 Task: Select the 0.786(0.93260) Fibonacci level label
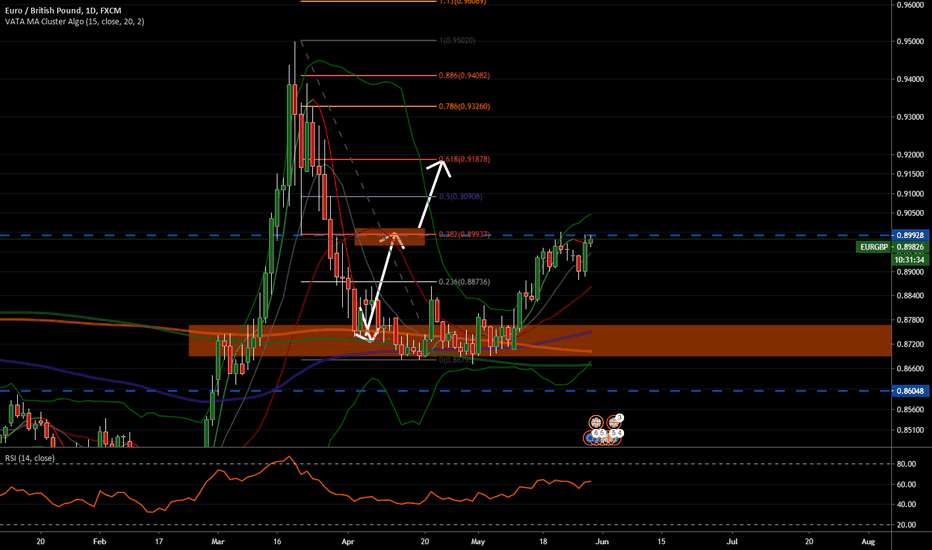(x=464, y=106)
